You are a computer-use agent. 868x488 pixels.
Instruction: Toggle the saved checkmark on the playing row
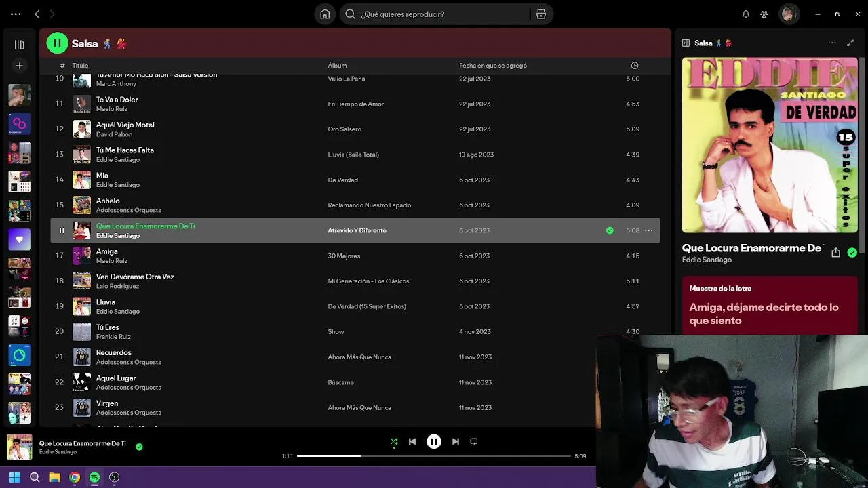(x=610, y=230)
